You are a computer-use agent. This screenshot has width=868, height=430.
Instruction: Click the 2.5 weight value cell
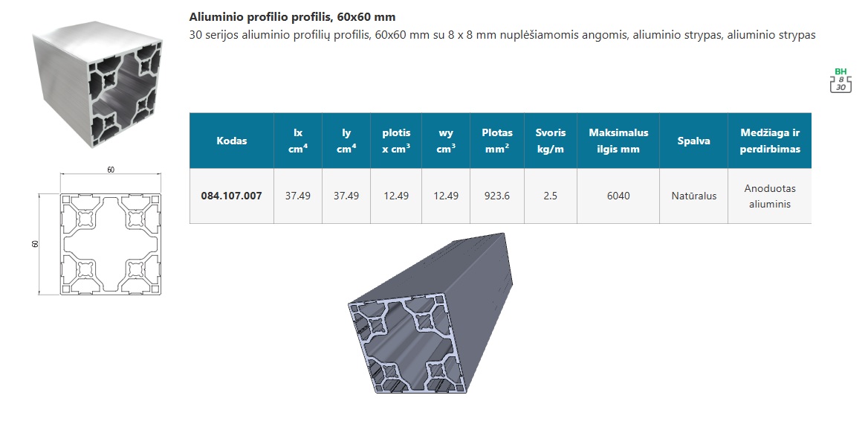click(x=551, y=196)
